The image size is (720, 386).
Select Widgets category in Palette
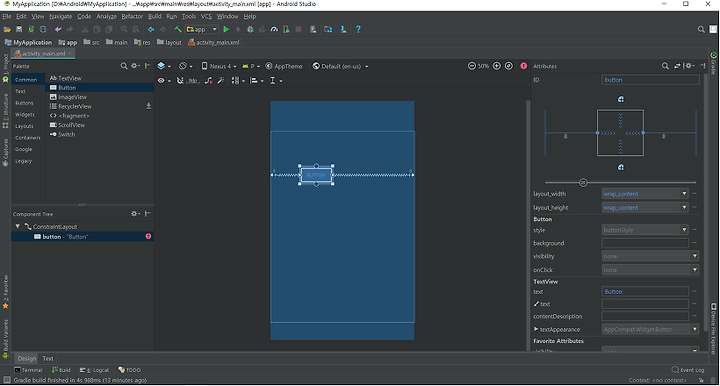coord(25,114)
